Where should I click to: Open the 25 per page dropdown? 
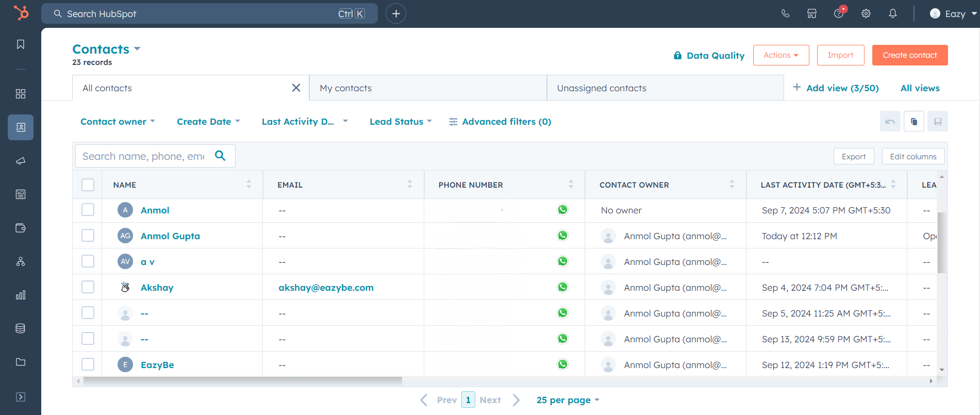pyautogui.click(x=568, y=400)
